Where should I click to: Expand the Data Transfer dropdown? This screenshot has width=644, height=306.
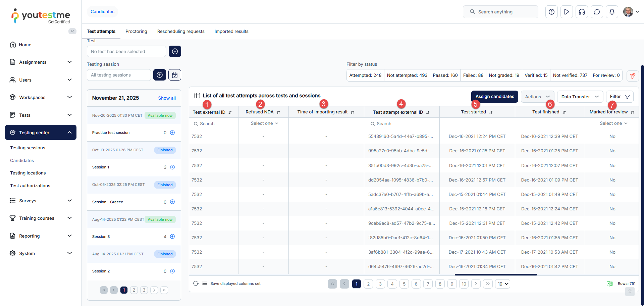point(580,97)
